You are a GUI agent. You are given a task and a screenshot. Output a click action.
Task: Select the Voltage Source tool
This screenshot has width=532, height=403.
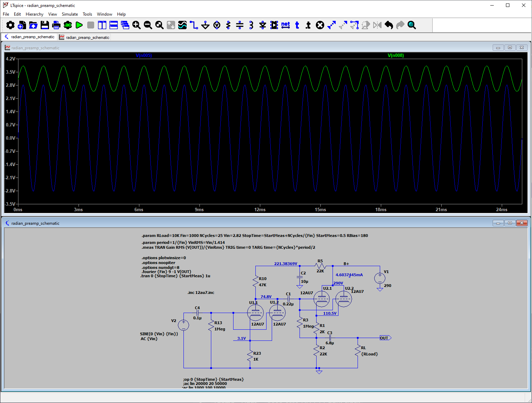pyautogui.click(x=217, y=25)
